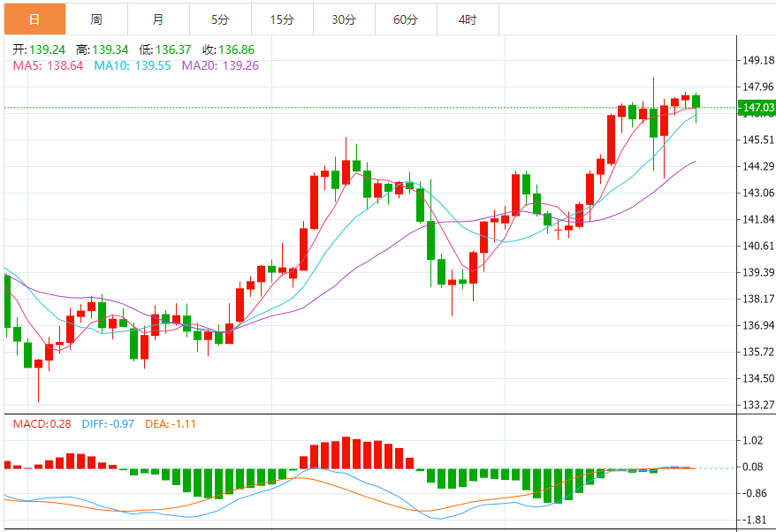Click the tallest red MACD histogram bar

[x=346, y=452]
